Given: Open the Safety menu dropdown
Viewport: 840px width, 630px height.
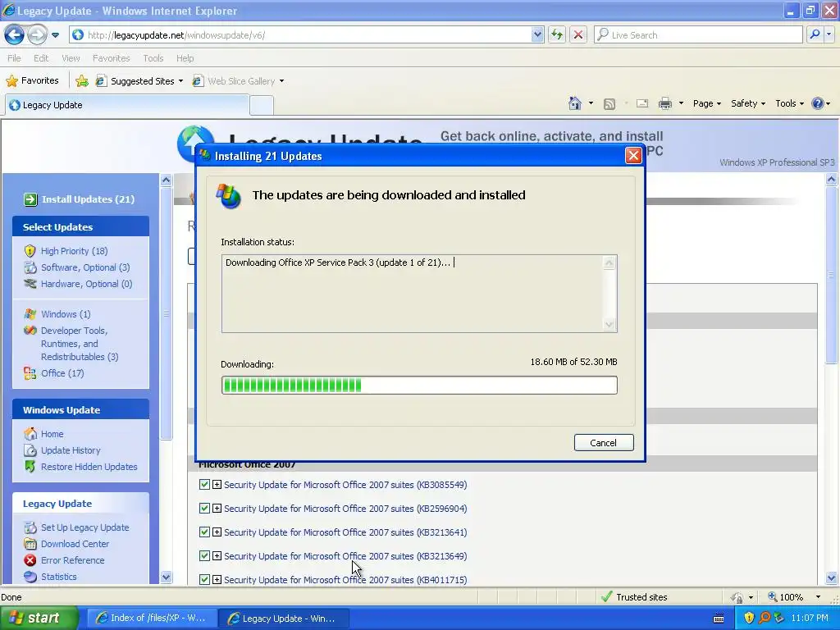Looking at the screenshot, I should click(748, 103).
